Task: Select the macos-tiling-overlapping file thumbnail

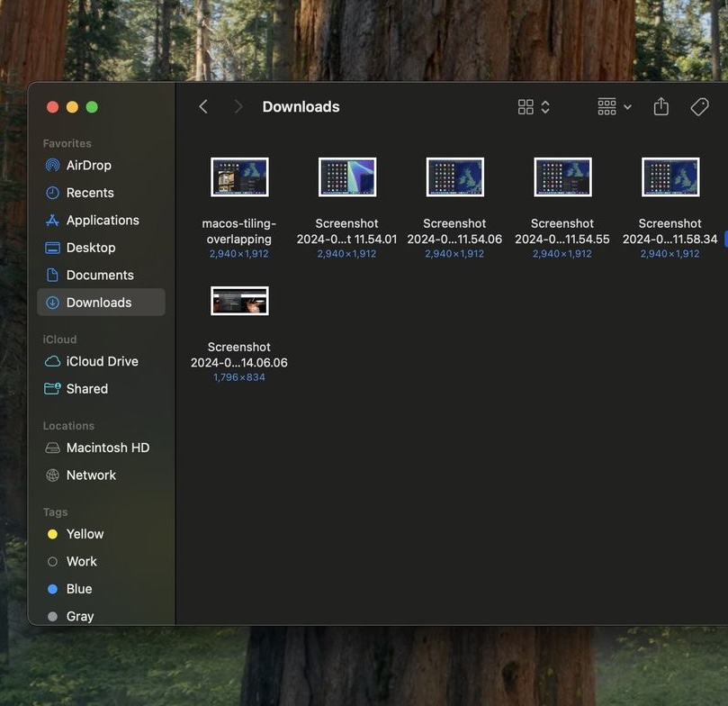Action: pos(239,177)
